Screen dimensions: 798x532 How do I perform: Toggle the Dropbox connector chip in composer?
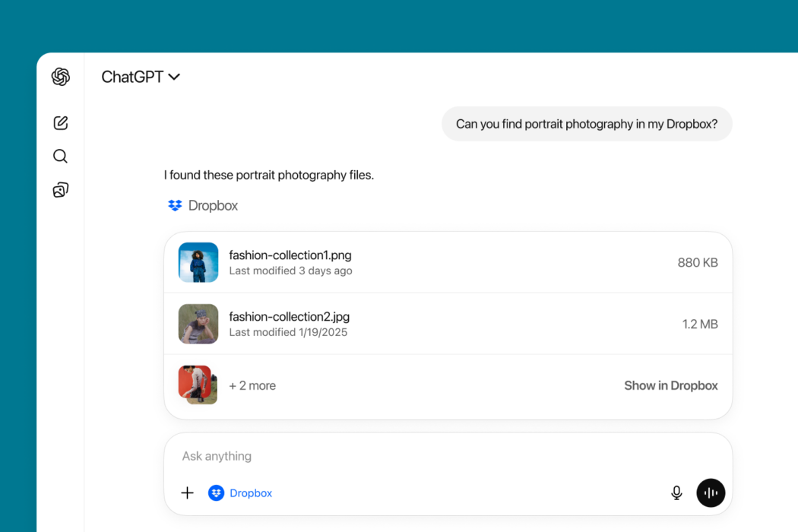pyautogui.click(x=240, y=493)
